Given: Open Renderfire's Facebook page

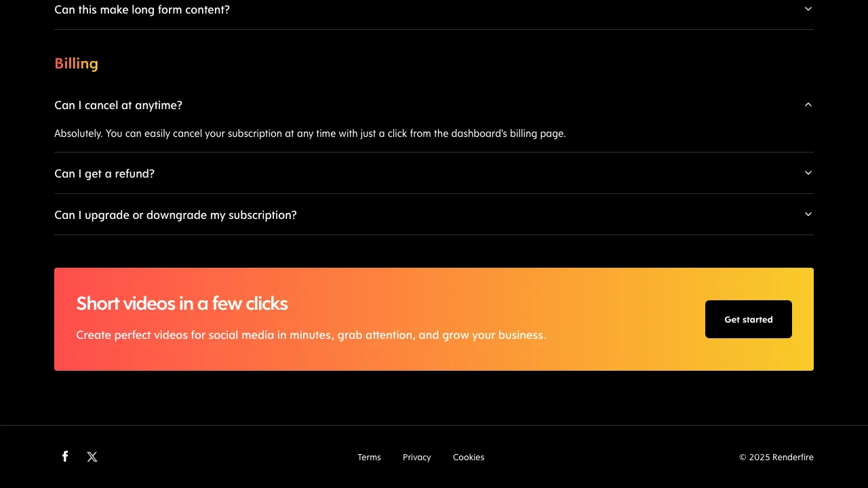Looking at the screenshot, I should pos(65,456).
